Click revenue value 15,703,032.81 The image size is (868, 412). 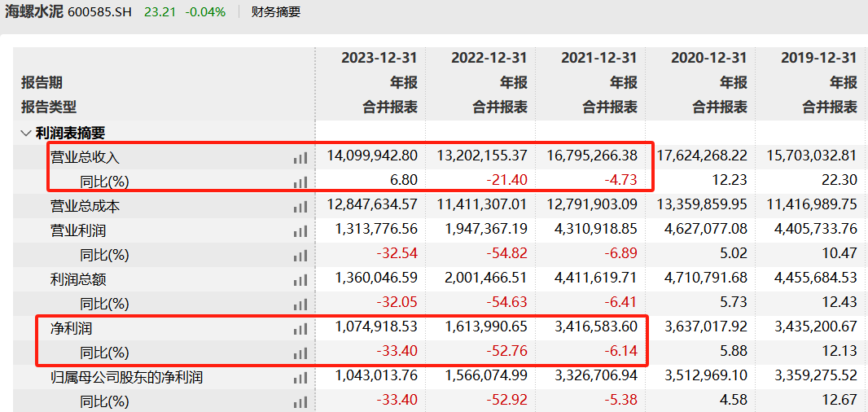[x=812, y=156]
